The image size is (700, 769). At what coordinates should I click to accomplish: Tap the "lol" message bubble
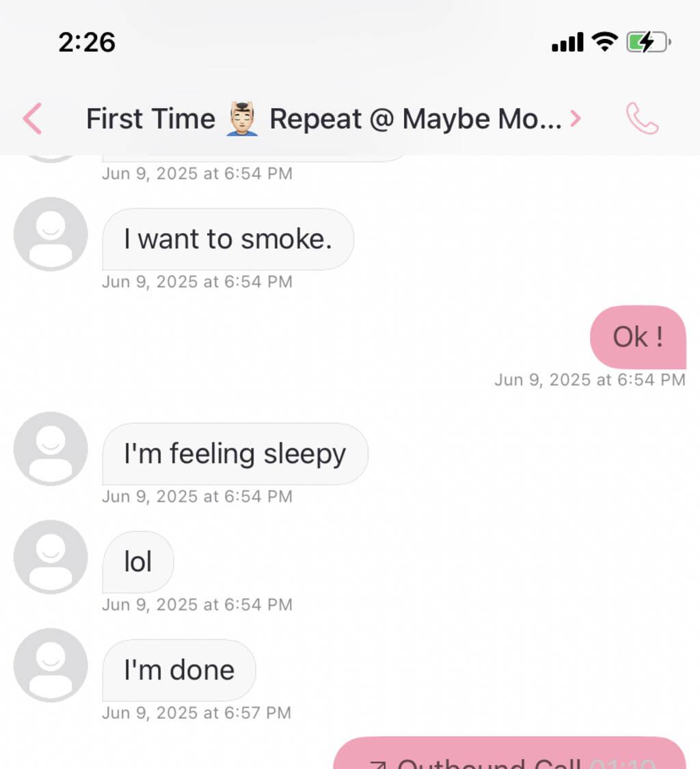pyautogui.click(x=138, y=562)
